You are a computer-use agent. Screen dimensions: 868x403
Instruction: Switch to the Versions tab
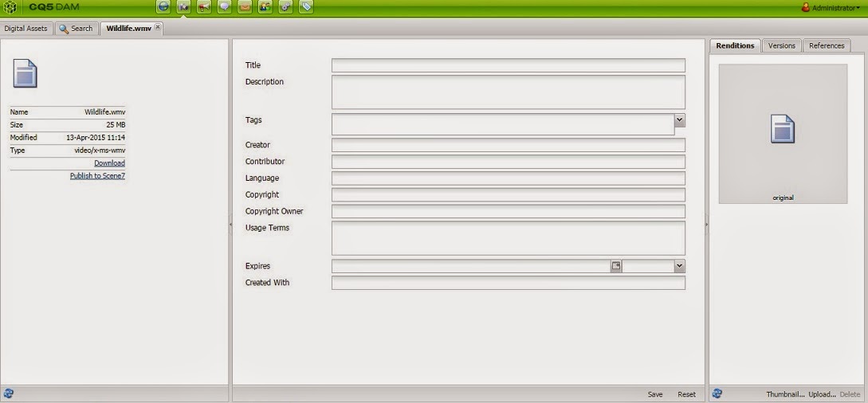pyautogui.click(x=782, y=45)
